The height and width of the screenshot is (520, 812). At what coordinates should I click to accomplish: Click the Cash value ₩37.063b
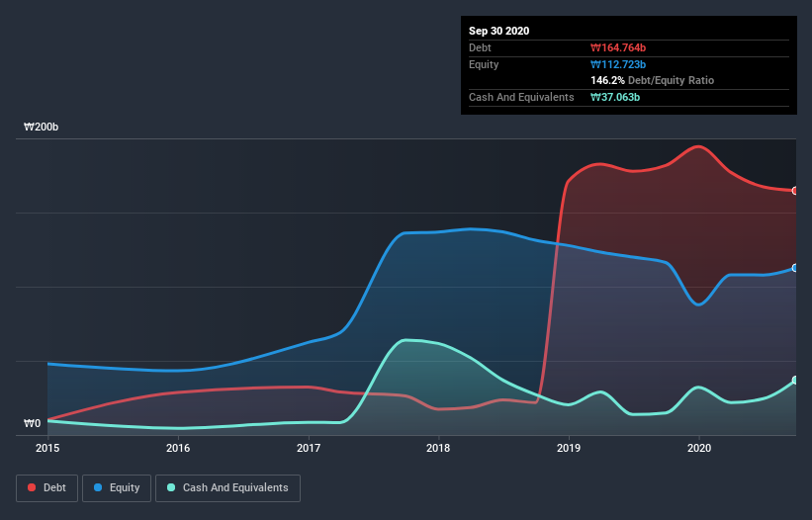tap(615, 97)
